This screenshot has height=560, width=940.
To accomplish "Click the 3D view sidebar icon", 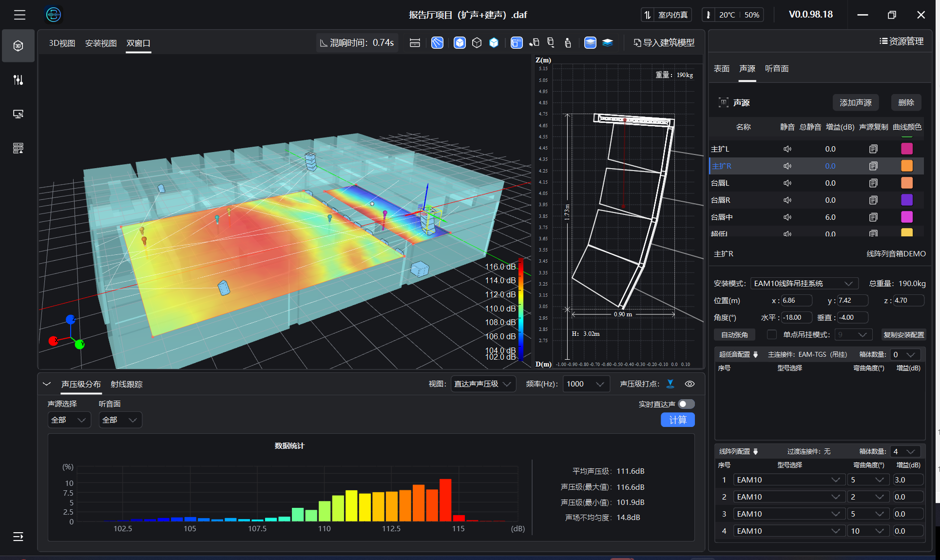I will 18,46.
